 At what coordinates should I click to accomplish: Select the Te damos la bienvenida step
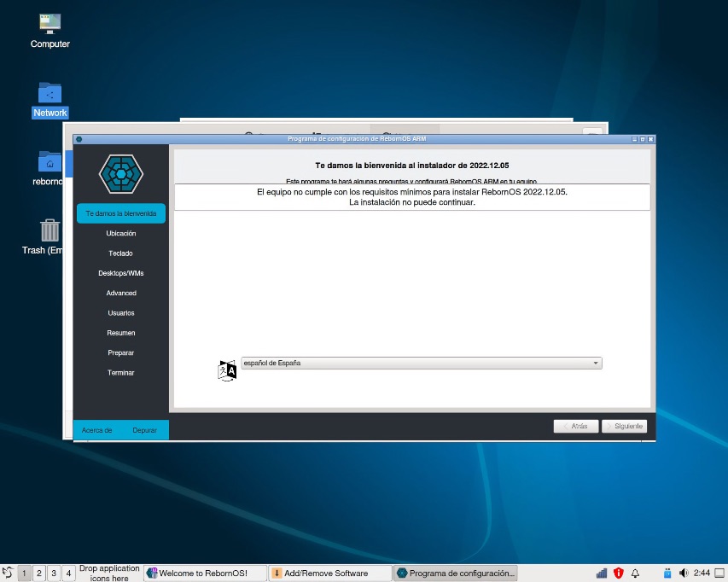pos(120,213)
